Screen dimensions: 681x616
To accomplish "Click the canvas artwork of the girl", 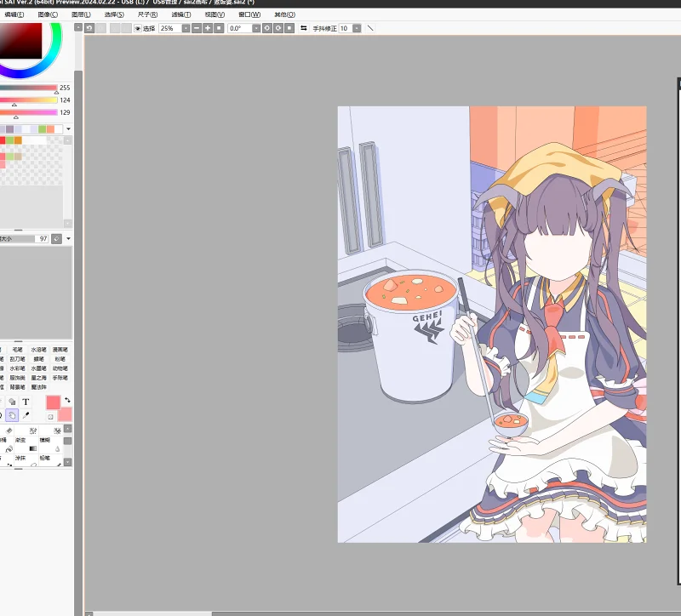I will point(492,324).
